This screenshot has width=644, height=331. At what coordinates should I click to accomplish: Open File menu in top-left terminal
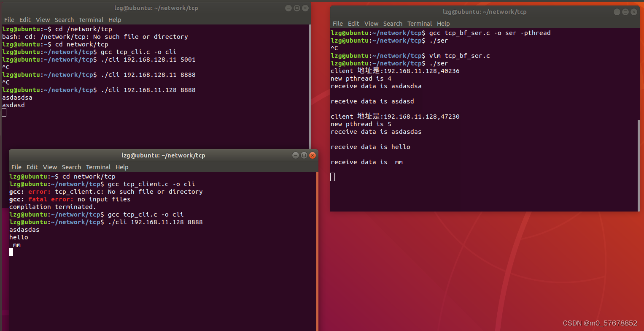pos(9,20)
